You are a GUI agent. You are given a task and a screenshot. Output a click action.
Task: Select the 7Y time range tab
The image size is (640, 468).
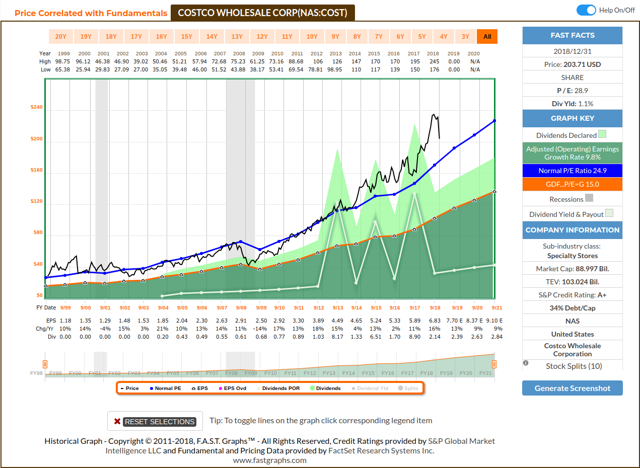click(379, 36)
